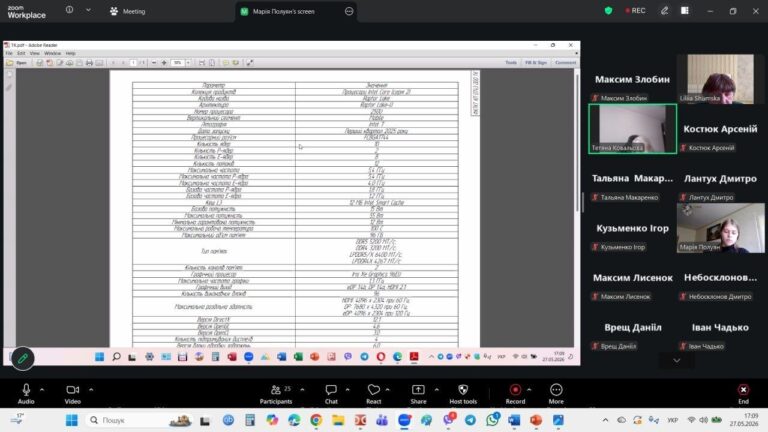
Task: Click the green annotation pencil button
Action: [x=23, y=359]
